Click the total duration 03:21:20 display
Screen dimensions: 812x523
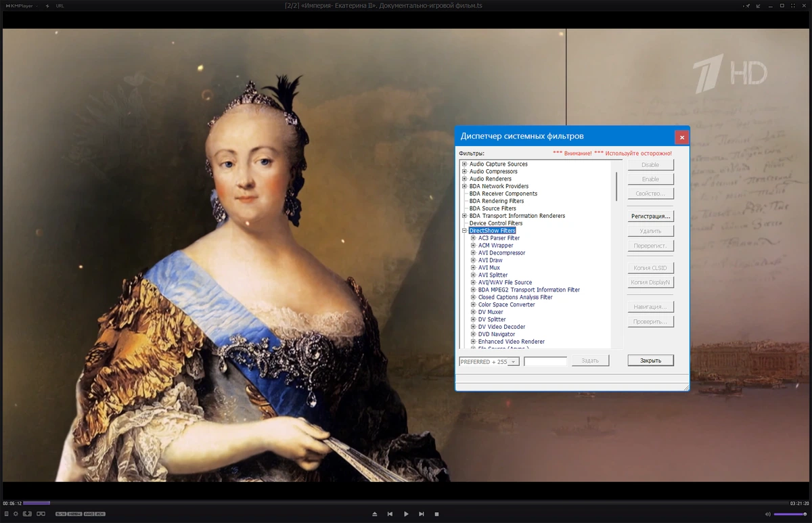[800, 503]
